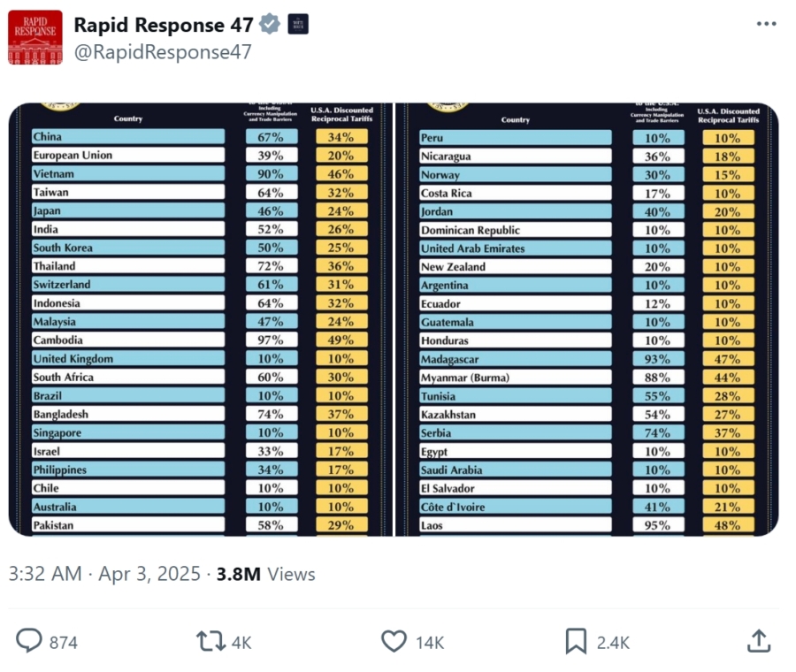Click the small affiliation badge beside the verified checkmark
Viewport: 796px width, 672px height.
[x=299, y=24]
